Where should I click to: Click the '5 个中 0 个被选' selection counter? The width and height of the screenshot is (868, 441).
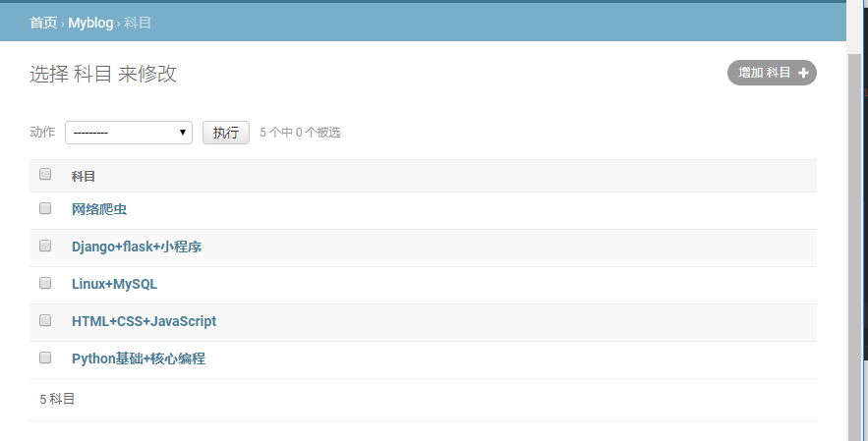(x=300, y=133)
